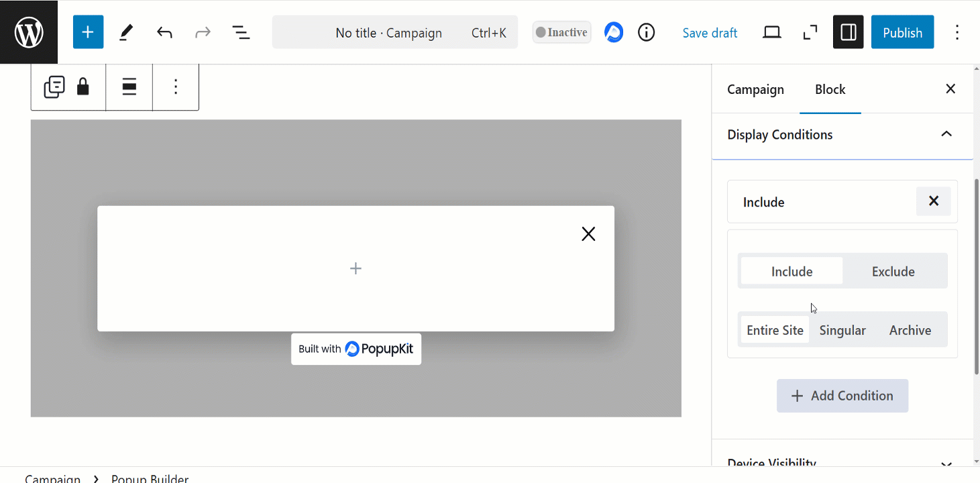
Task: Open the block inserter plus button
Action: pyautogui.click(x=88, y=33)
